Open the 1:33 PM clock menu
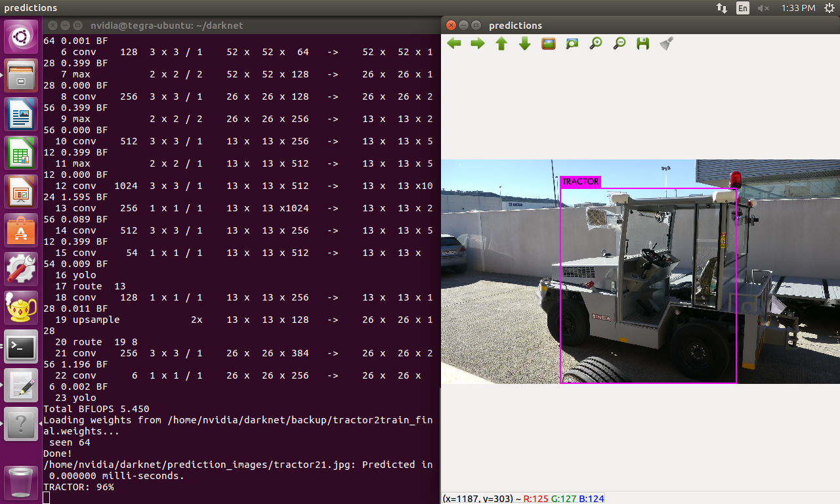This screenshot has height=504, width=840. click(800, 8)
